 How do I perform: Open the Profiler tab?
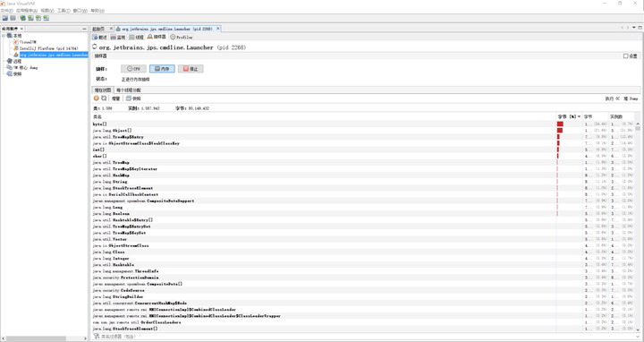(182, 37)
